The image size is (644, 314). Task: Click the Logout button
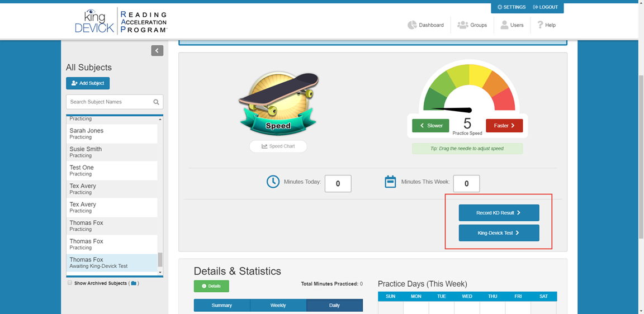pyautogui.click(x=546, y=7)
